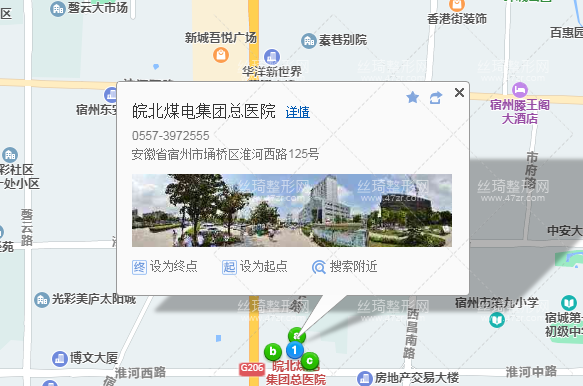Click the 宿州滕王阁大酒店 hotel icon
Viewport: 583px width, 386px height.
click(x=520, y=90)
